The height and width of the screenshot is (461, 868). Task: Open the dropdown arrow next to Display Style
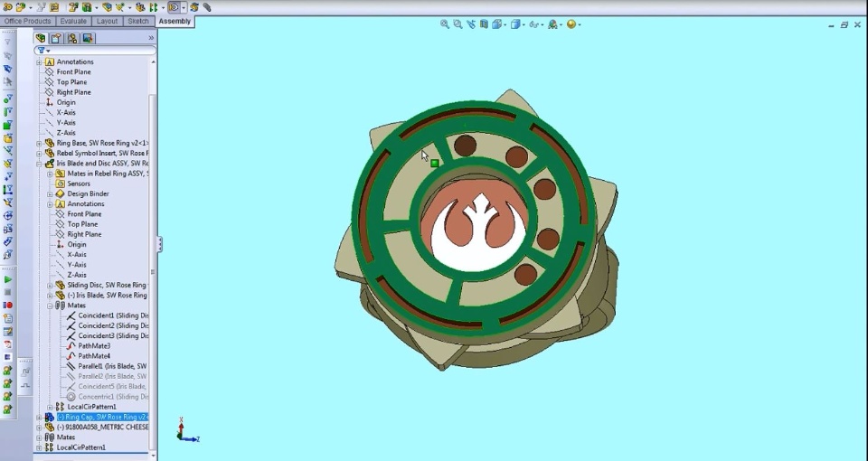pos(524,25)
